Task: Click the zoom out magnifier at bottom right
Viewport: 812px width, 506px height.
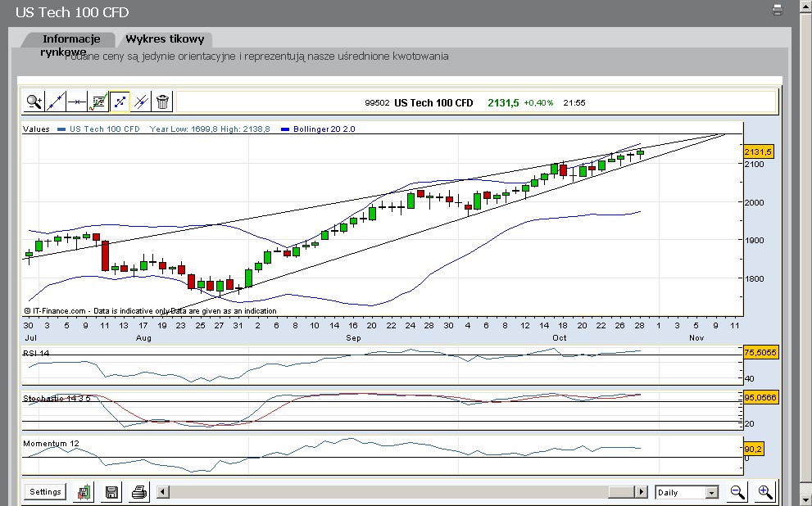Action: 737,492
